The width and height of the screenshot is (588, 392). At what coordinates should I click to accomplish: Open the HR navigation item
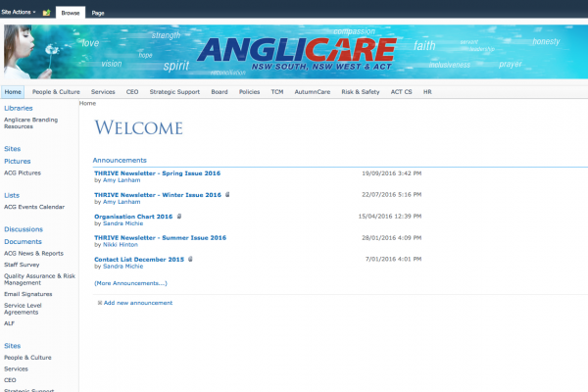(427, 92)
